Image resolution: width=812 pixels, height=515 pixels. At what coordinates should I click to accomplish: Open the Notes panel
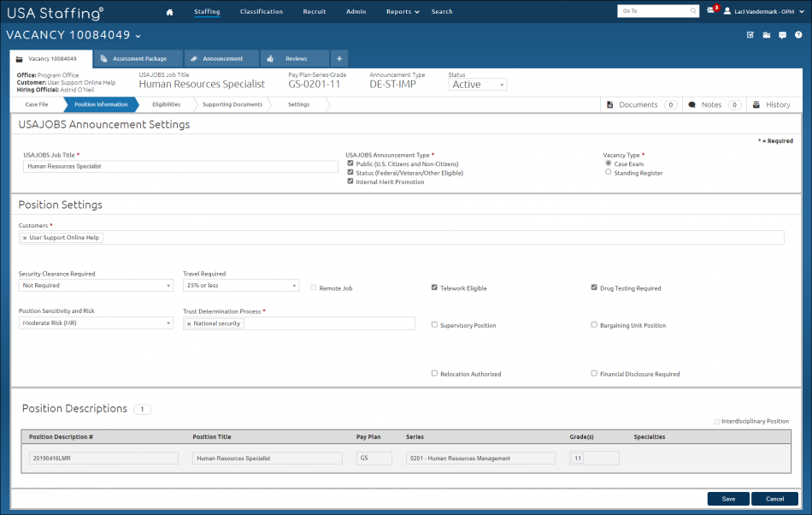pos(715,104)
